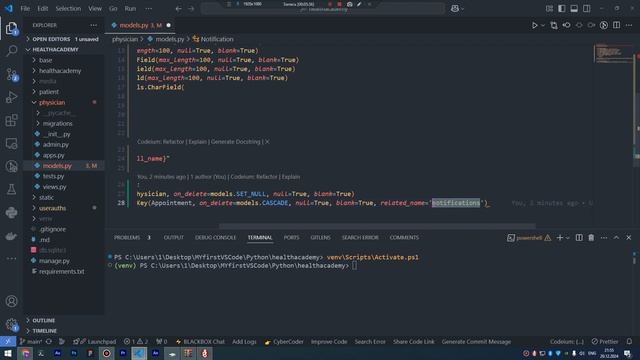Run the Python file with play button
The height and width of the screenshot is (360, 640).
[534, 25]
